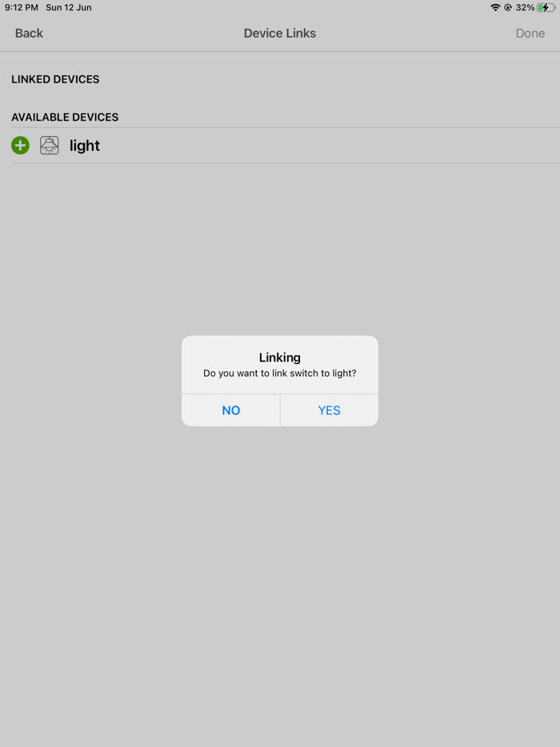
Task: Tap the 32% battery percentage text
Action: pyautogui.click(x=525, y=8)
